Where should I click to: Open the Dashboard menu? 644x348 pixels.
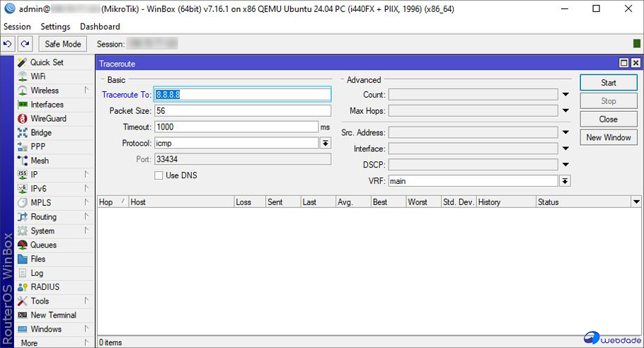(100, 27)
